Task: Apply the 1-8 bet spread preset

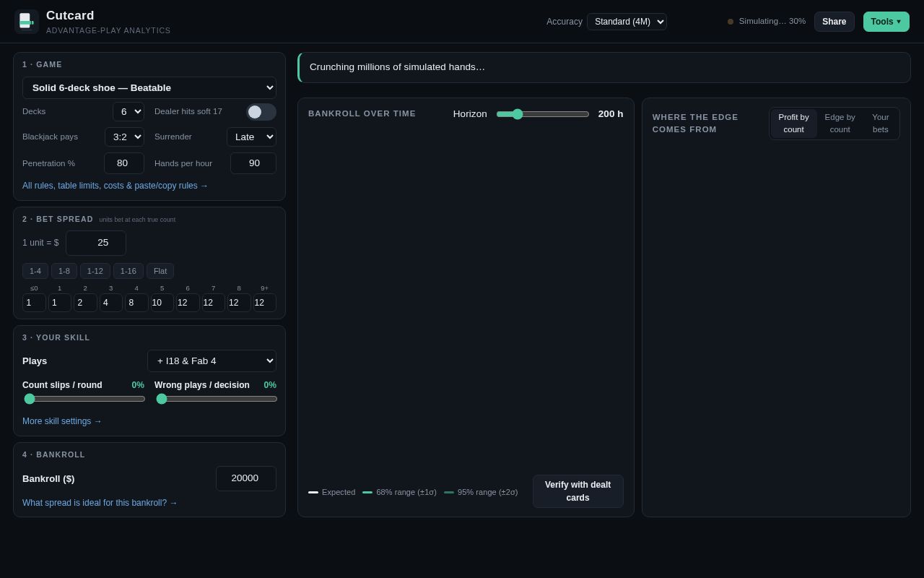Action: pos(64,271)
